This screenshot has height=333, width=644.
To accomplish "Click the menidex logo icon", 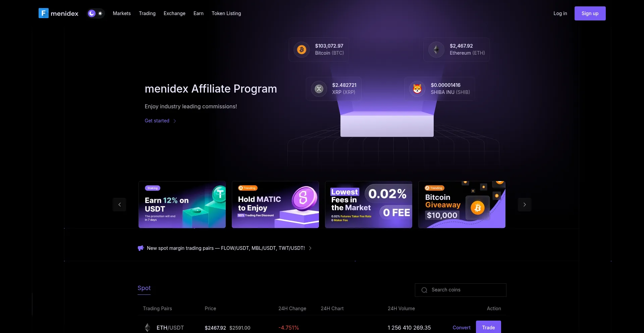I will tap(44, 13).
